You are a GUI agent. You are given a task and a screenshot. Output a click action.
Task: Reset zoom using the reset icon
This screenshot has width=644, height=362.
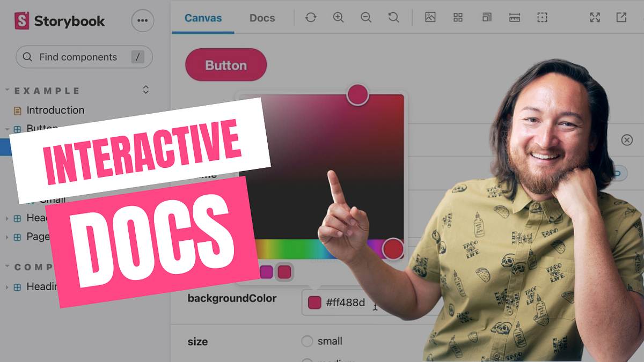(x=394, y=17)
